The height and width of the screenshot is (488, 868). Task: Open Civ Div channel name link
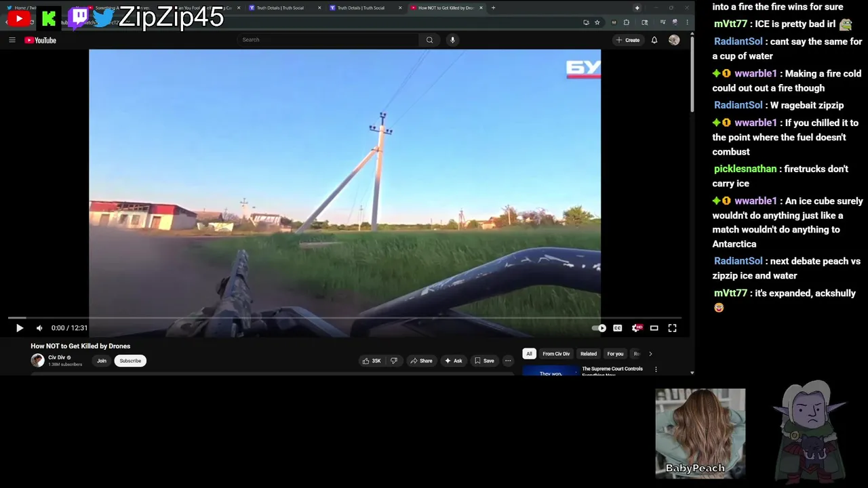[x=56, y=357]
